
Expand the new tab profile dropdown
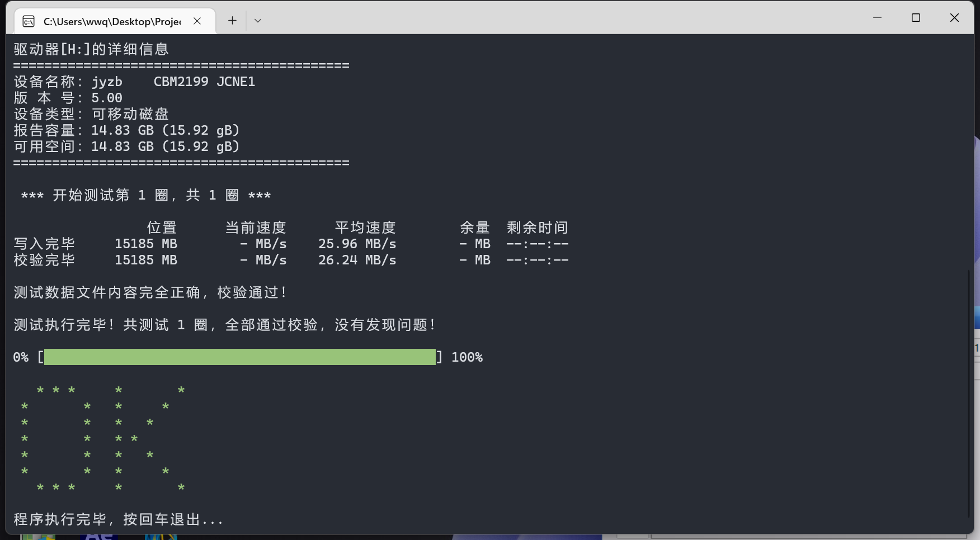(x=258, y=21)
